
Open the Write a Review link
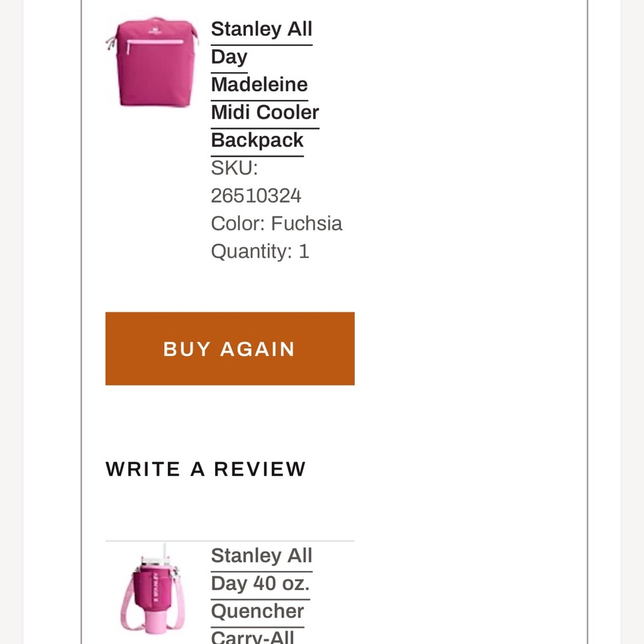(206, 469)
